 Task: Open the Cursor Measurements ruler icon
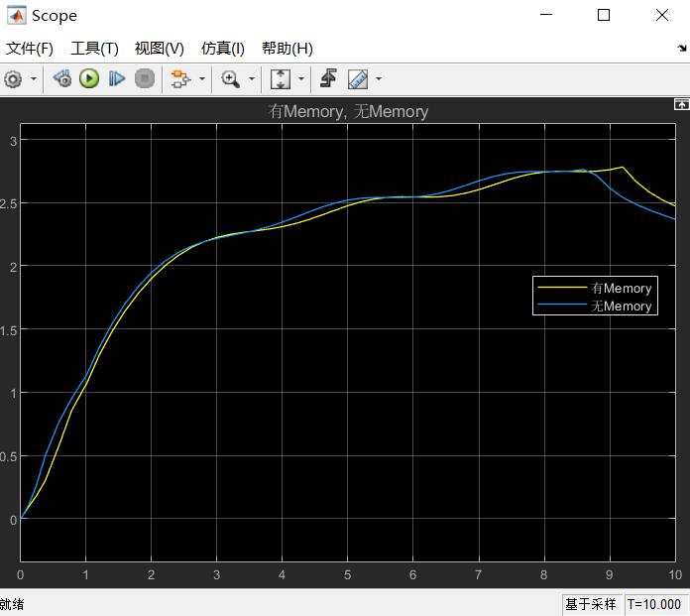358,79
